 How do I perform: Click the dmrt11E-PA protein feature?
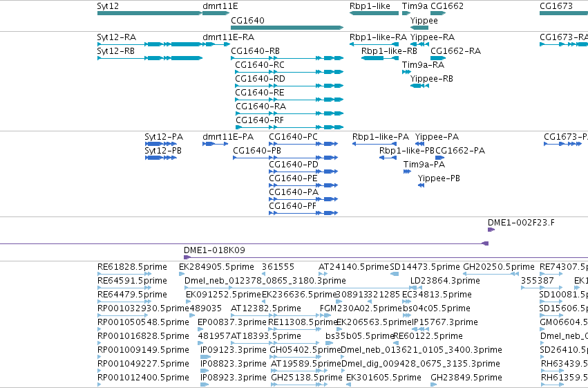pos(216,144)
